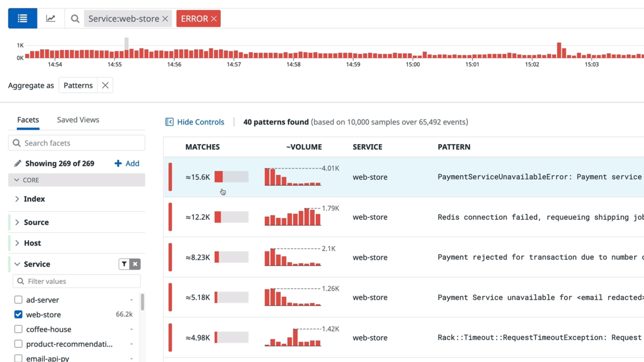This screenshot has width=644, height=362.
Task: Switch to the timeseries chart view icon
Action: coord(51,18)
